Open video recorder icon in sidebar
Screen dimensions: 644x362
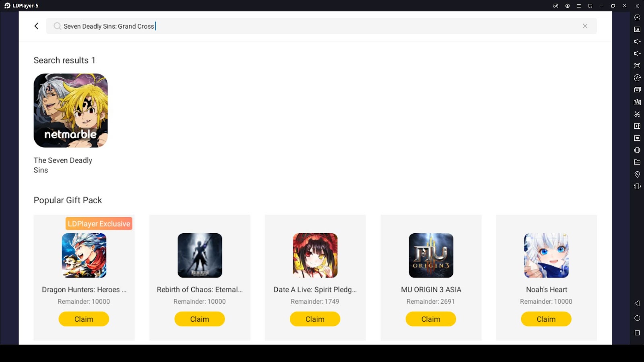[x=637, y=126]
